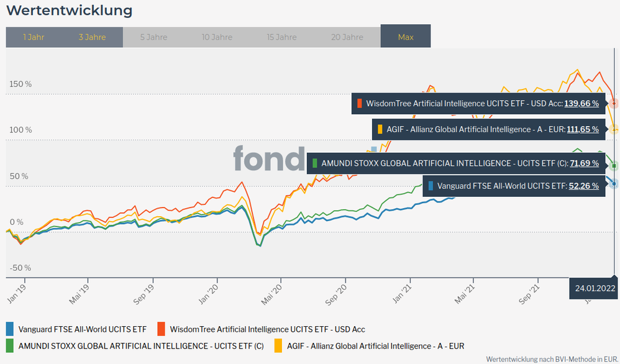Show the Max time range
This screenshot has width=620, height=364.
406,37
